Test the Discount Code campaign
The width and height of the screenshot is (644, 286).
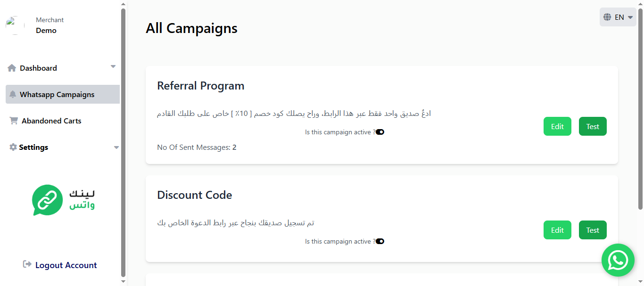click(x=593, y=230)
